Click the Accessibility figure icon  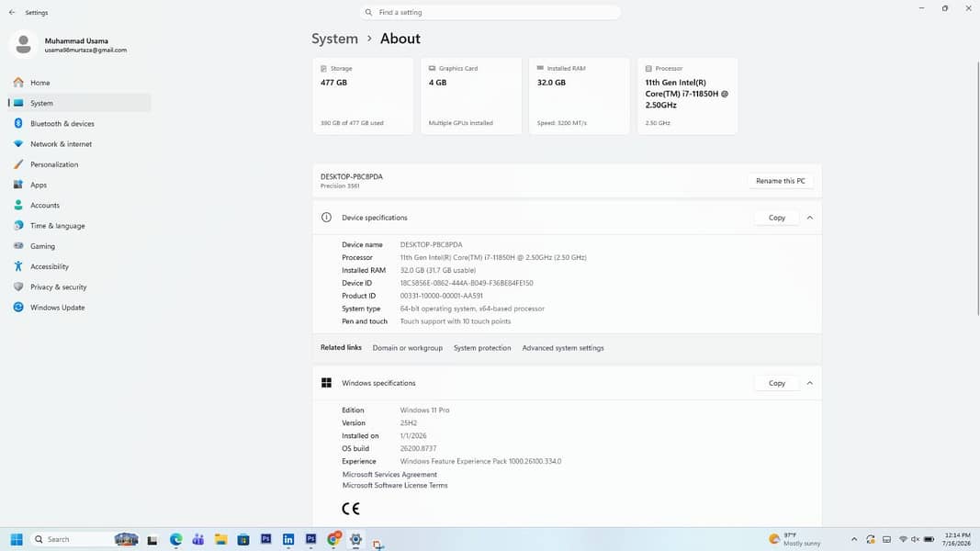click(x=18, y=266)
